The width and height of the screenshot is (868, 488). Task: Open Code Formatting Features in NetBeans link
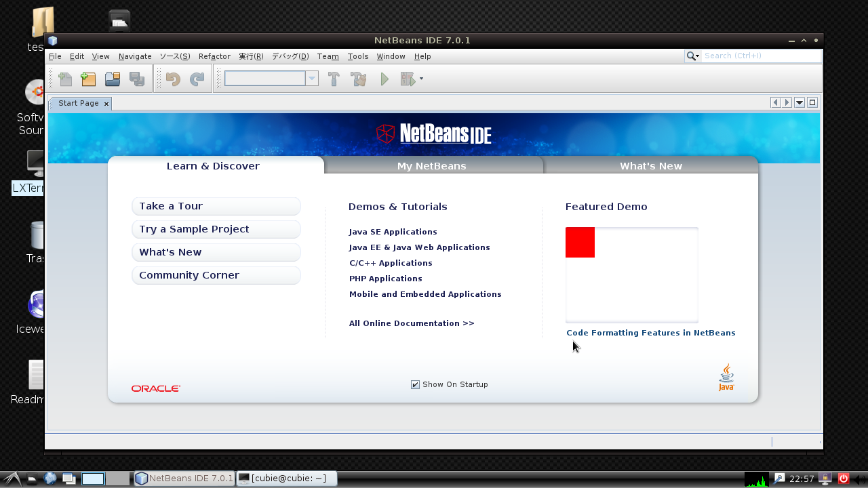point(651,333)
